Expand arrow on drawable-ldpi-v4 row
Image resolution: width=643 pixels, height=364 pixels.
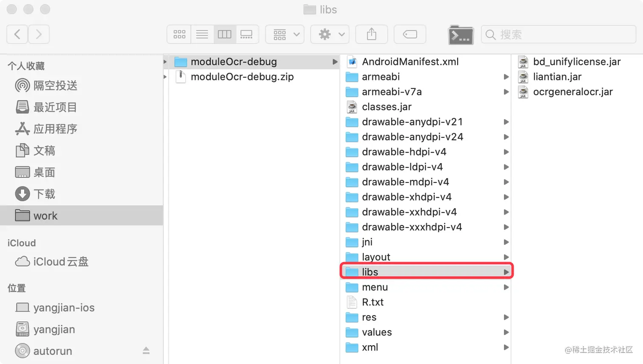click(506, 167)
